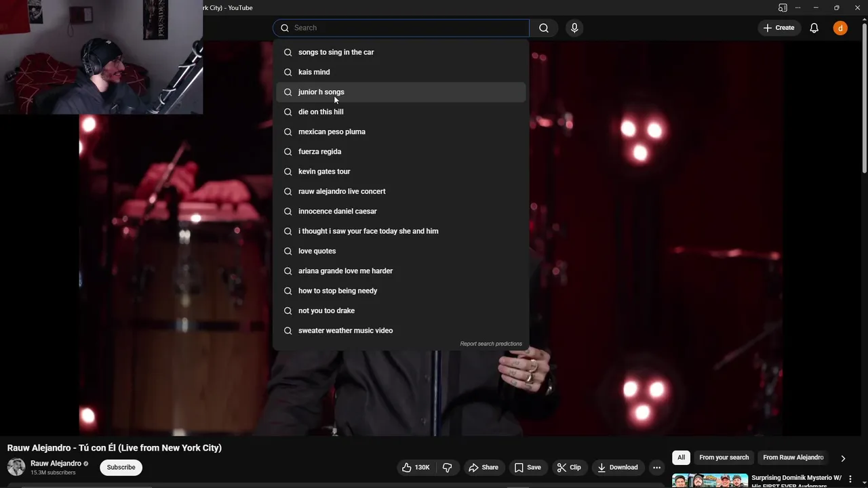Screen dimensions: 868x488
Task: Select suggestion 'die on this hill'
Action: (401, 112)
